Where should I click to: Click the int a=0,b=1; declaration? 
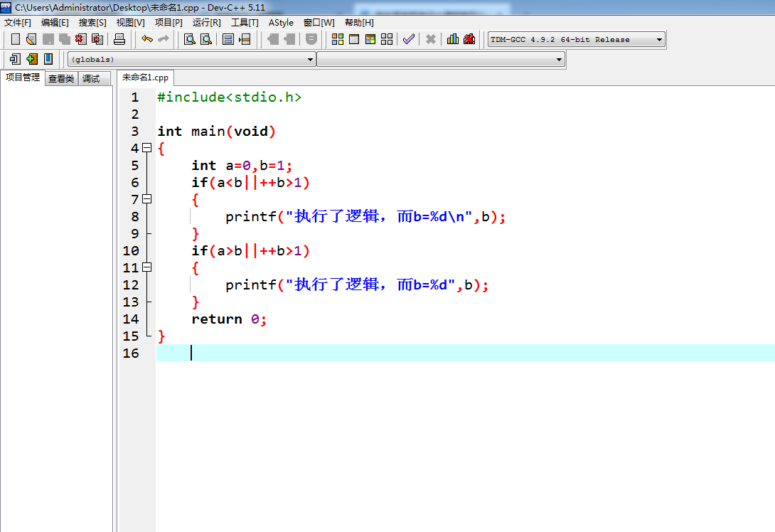click(x=242, y=165)
